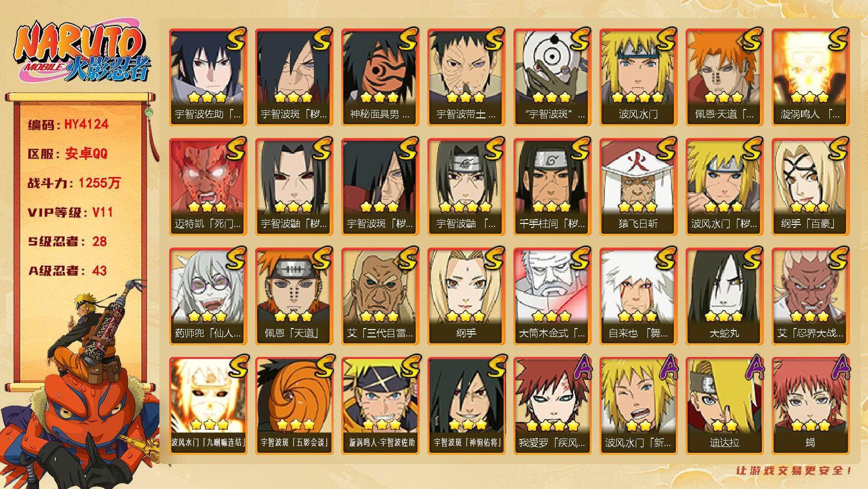Click the Naruto Mobile 火影忍者 logo
Viewport: 868px width, 489px height.
82,53
